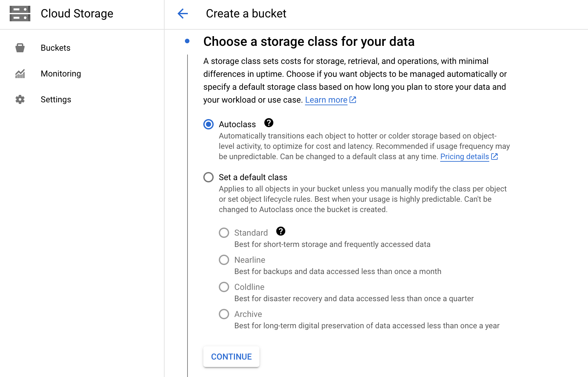Open the Pricing details link
This screenshot has width=588, height=377.
[x=464, y=157]
